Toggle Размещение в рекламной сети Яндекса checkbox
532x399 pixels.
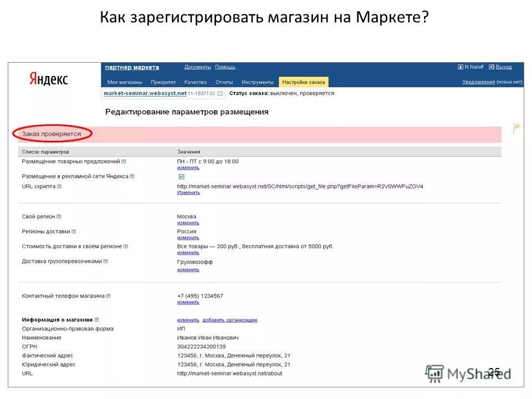pos(182,177)
